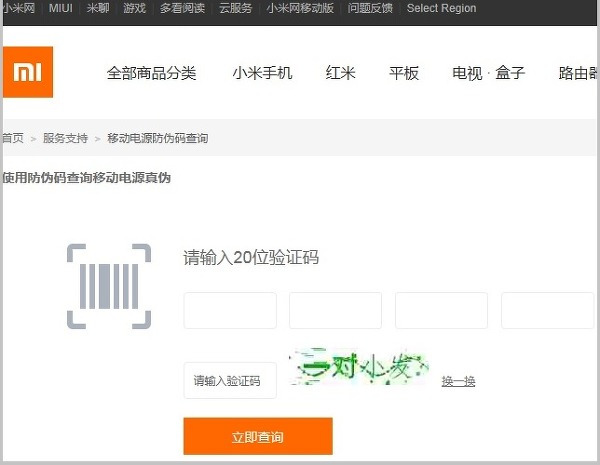Select the 平板 navigation item
Viewport: 600px width, 465px height.
[x=404, y=73]
